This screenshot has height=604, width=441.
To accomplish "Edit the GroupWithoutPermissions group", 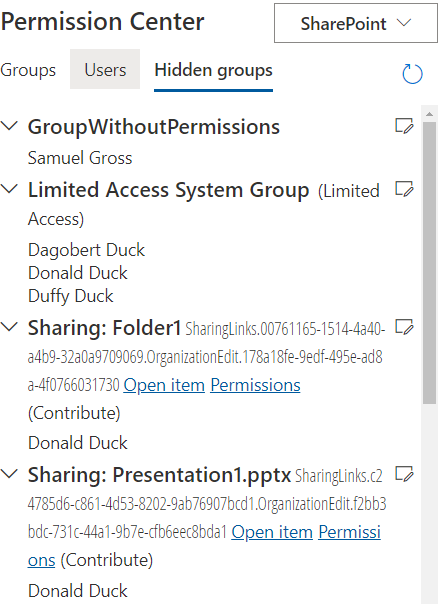I will [404, 126].
